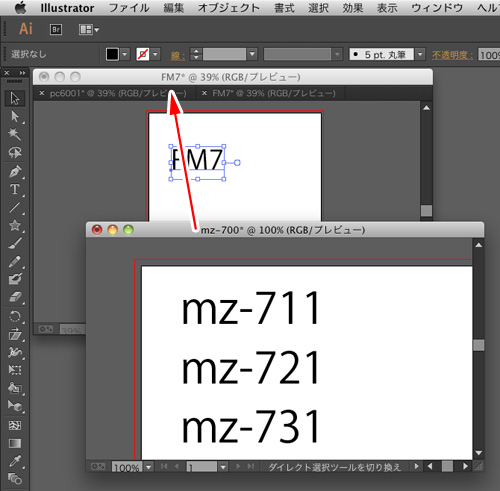
Task: Select the Gradient tool
Action: 15,443
